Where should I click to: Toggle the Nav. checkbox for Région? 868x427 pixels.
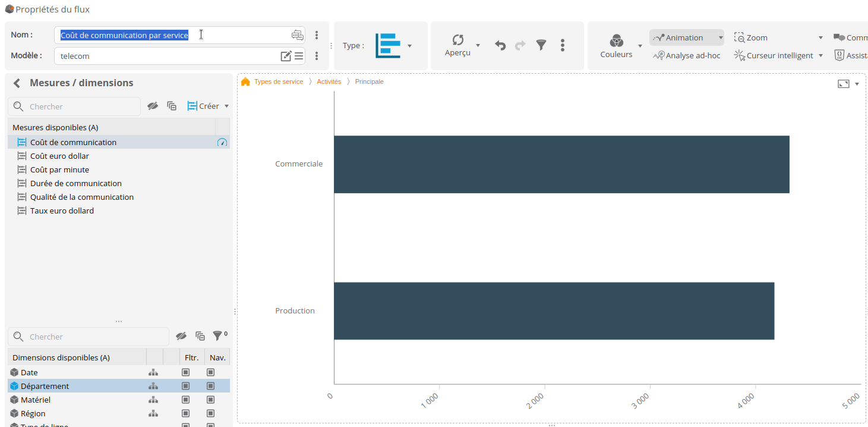point(210,414)
